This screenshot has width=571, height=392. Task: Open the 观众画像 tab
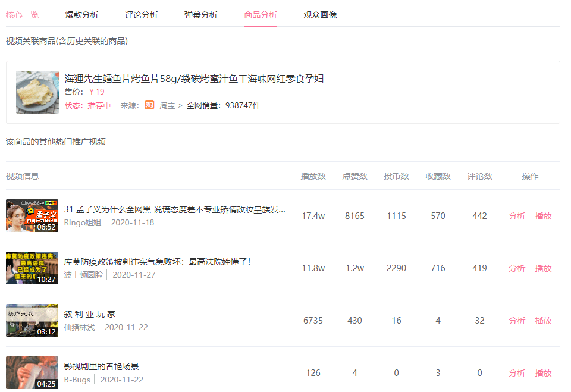coord(320,15)
